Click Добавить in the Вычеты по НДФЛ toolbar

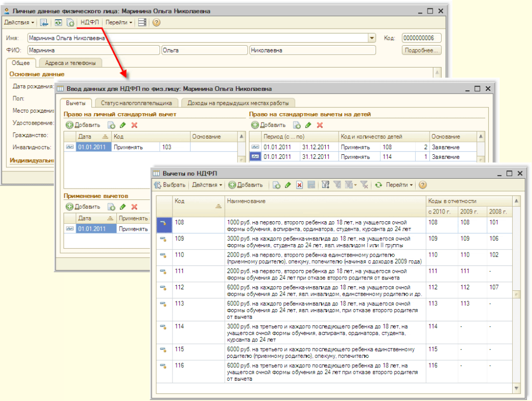(246, 185)
